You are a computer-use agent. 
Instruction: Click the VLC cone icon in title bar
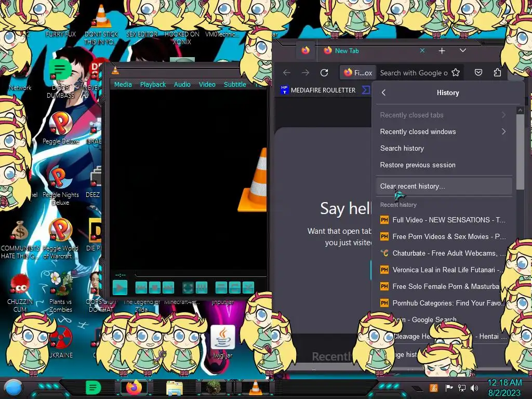coord(115,71)
